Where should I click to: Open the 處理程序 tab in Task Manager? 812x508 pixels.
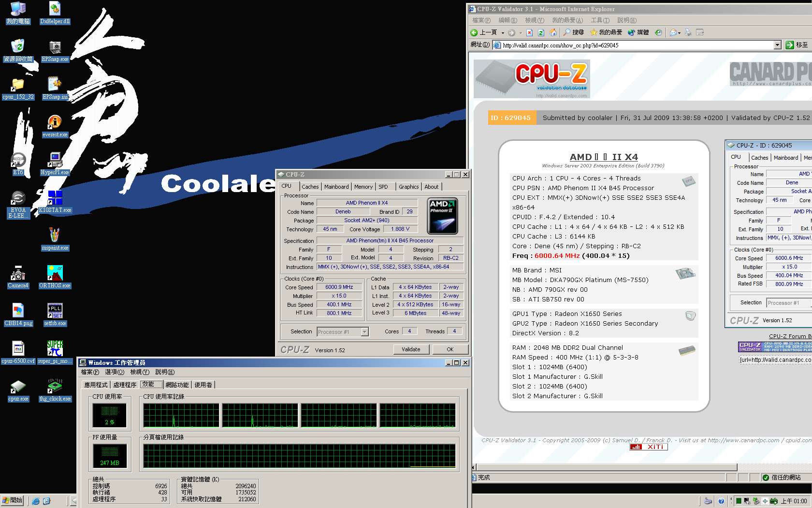pyautogui.click(x=125, y=385)
